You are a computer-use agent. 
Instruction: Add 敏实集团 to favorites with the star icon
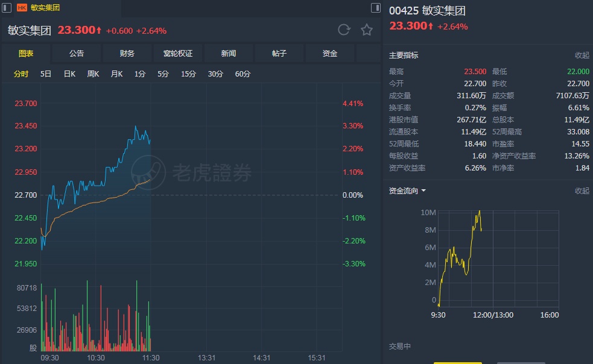(x=367, y=30)
